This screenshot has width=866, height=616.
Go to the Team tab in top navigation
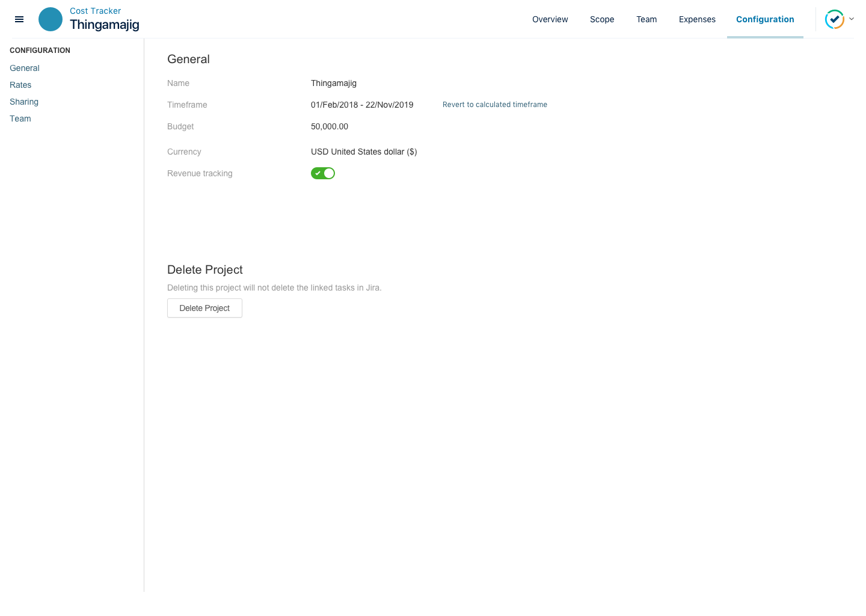click(646, 19)
